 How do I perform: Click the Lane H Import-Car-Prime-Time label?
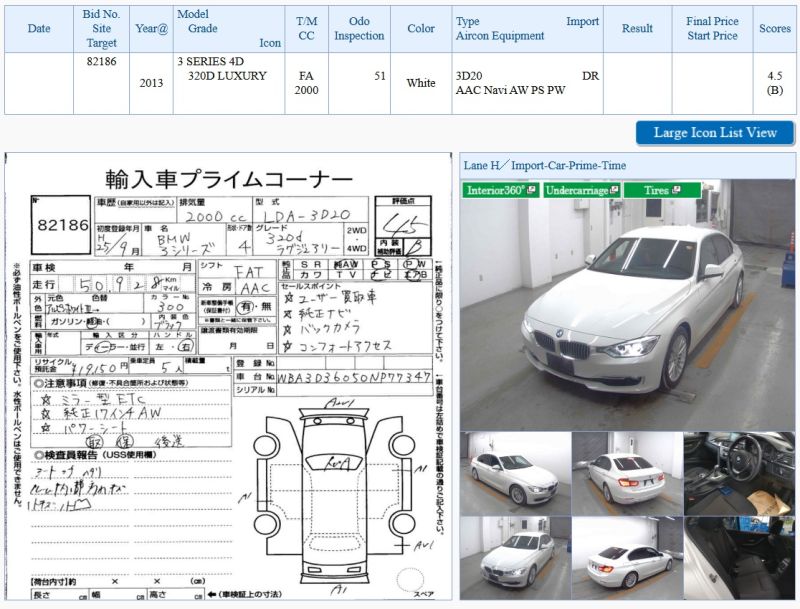click(544, 165)
